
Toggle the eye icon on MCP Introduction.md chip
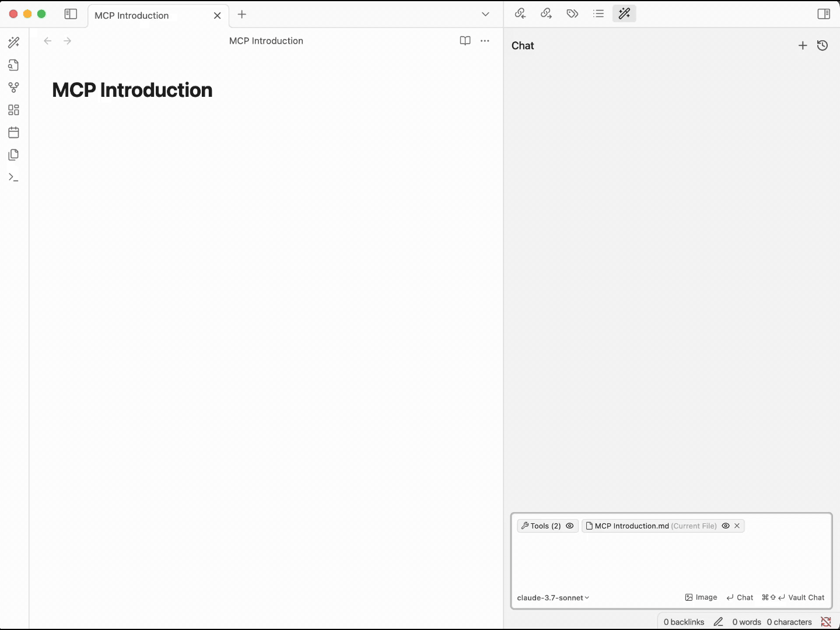point(726,526)
